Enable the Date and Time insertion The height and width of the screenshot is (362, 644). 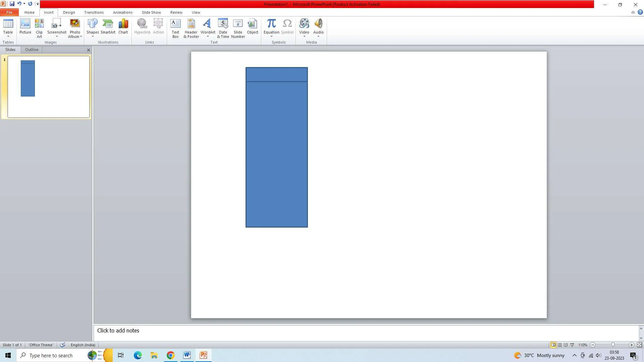click(223, 28)
